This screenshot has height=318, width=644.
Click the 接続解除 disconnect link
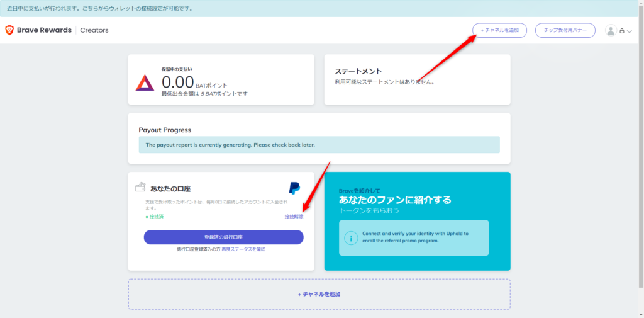coord(294,217)
